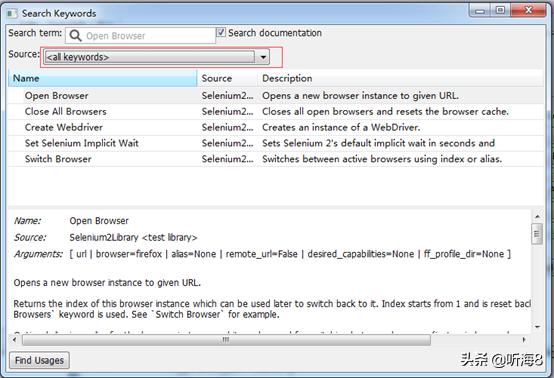Sort by the Description column header

tap(401, 78)
